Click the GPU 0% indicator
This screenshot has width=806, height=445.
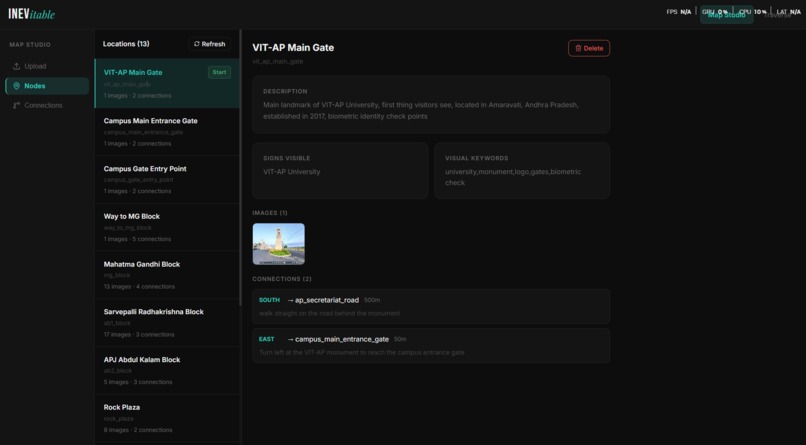point(715,12)
